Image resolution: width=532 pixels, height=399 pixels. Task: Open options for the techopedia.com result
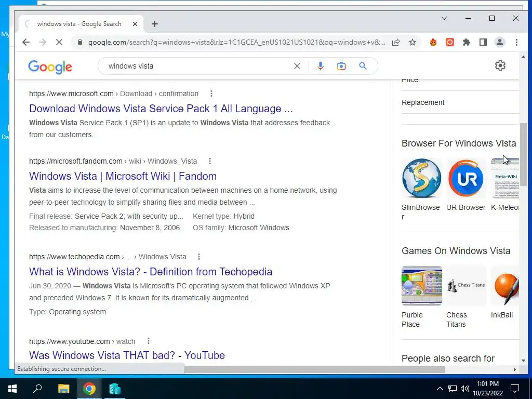[x=199, y=257]
